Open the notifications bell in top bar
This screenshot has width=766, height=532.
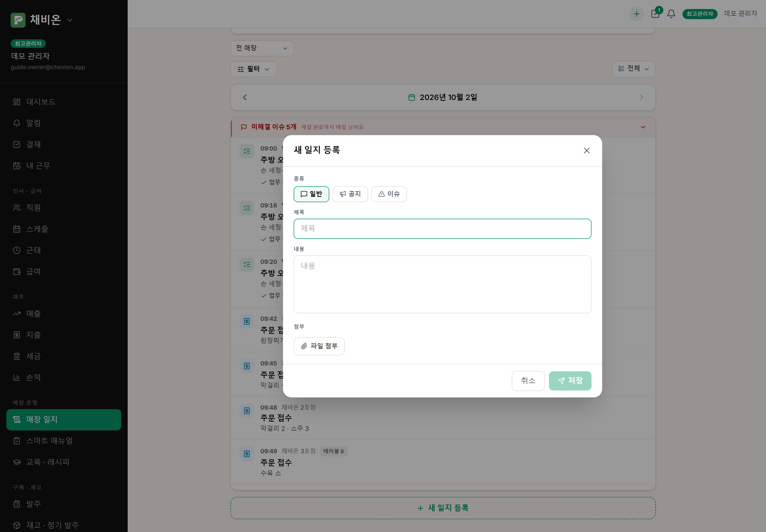pos(671,14)
